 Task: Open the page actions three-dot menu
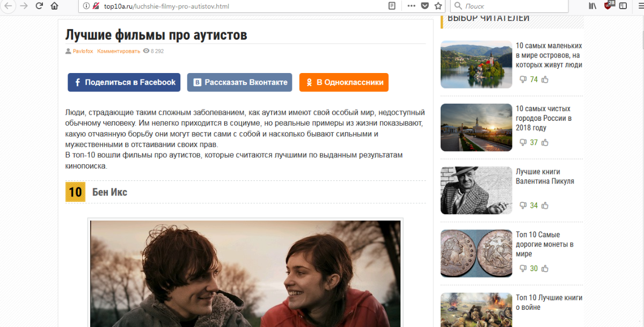(411, 6)
